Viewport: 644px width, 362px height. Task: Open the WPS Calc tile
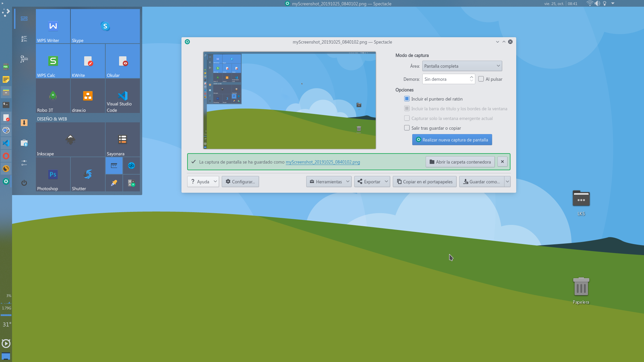pos(53,61)
